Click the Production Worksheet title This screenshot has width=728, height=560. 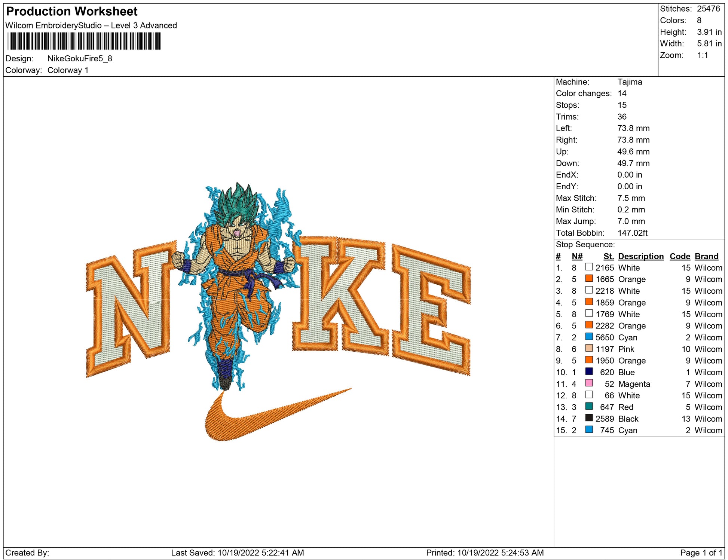72,11
